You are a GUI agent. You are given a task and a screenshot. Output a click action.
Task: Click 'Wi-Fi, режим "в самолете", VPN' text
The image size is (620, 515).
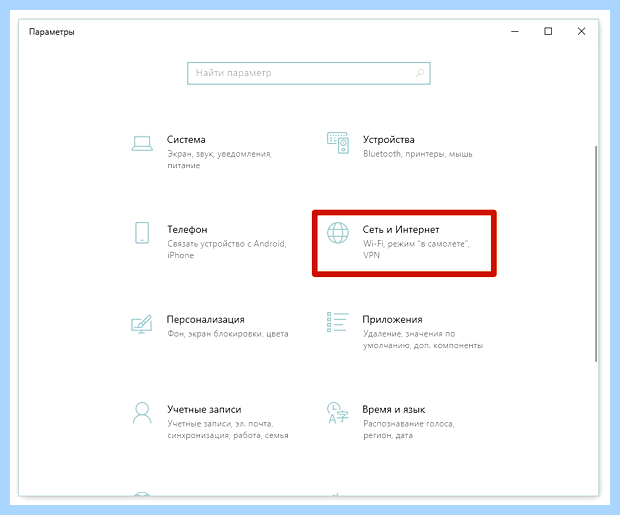416,249
